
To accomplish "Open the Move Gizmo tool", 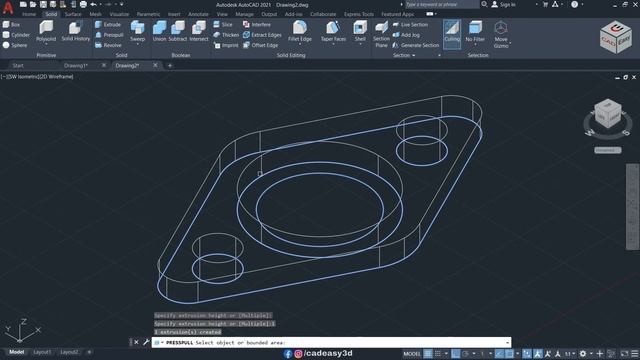I will coord(501,34).
